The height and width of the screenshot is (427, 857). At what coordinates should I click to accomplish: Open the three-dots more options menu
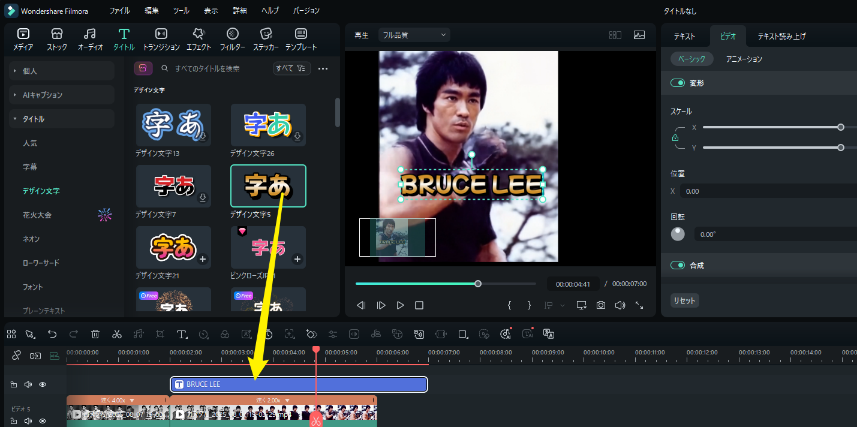323,69
